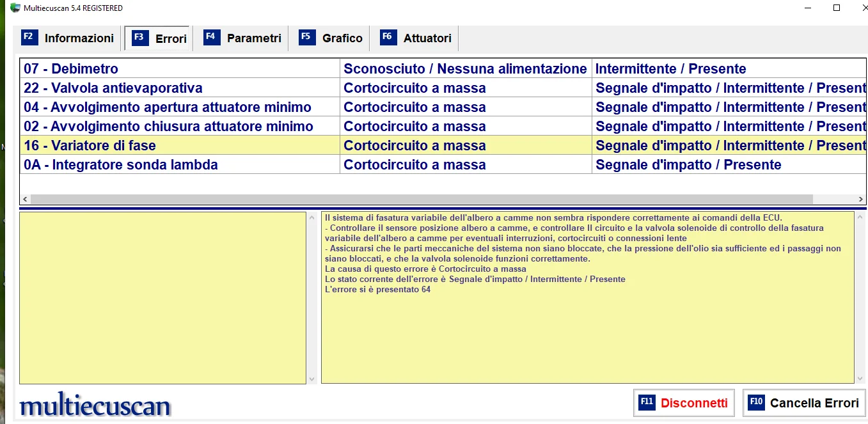Click the F11 badge on Disconnetti
This screenshot has height=424, width=868.
pyautogui.click(x=647, y=402)
